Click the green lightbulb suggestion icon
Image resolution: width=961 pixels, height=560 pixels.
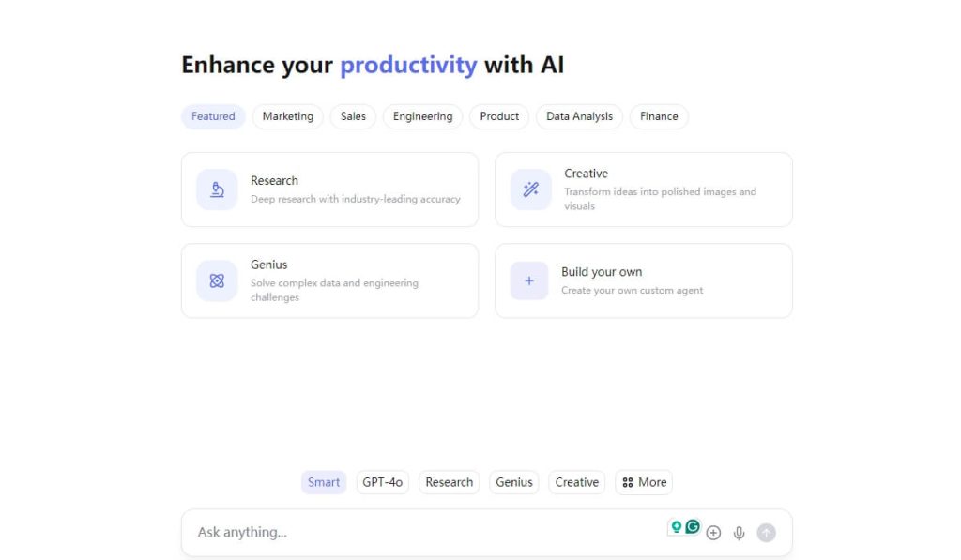(678, 527)
